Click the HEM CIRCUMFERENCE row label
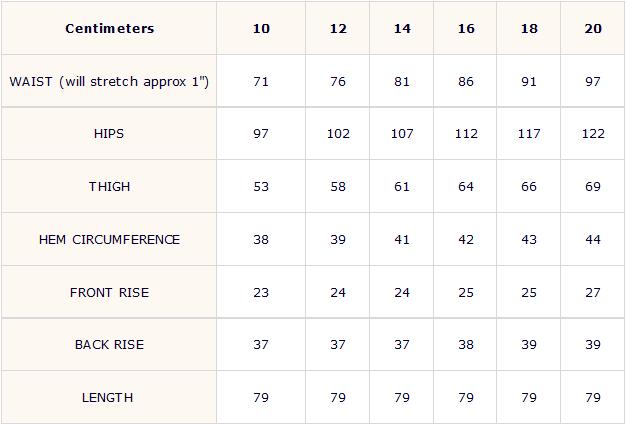This screenshot has height=427, width=628. 109,239
